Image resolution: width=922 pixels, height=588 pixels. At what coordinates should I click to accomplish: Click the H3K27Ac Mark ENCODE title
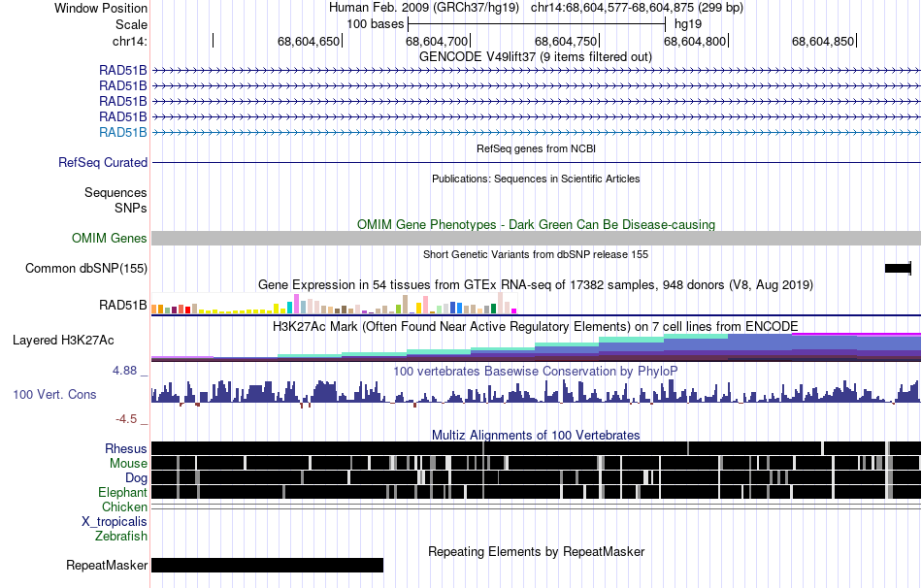coord(536,327)
